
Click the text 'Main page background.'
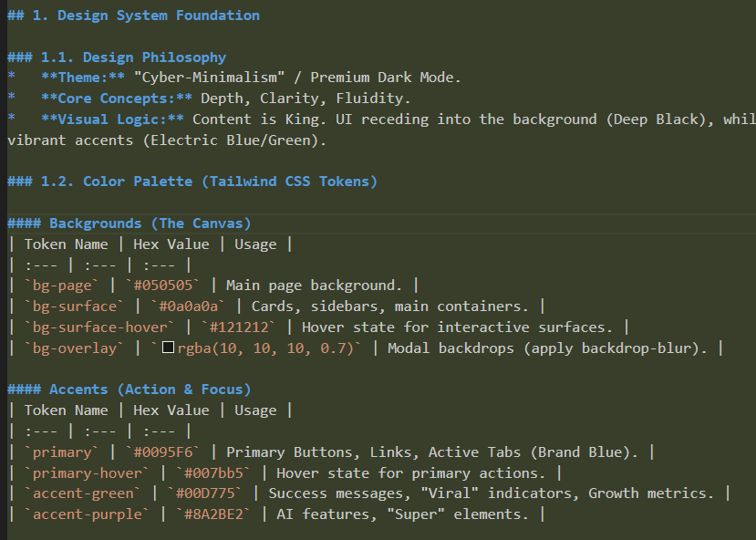[314, 286]
